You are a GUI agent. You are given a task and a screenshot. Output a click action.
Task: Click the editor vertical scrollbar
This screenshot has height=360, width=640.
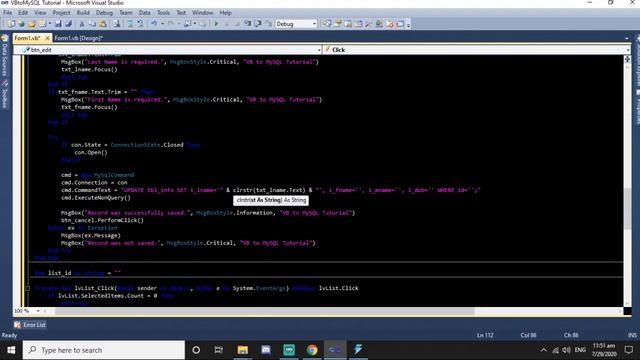click(x=627, y=208)
